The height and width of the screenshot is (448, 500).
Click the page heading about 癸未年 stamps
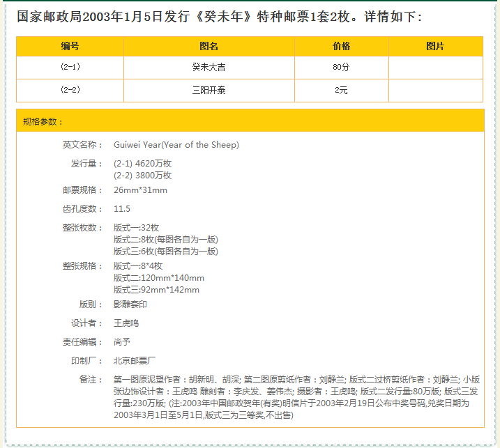[x=220, y=17]
